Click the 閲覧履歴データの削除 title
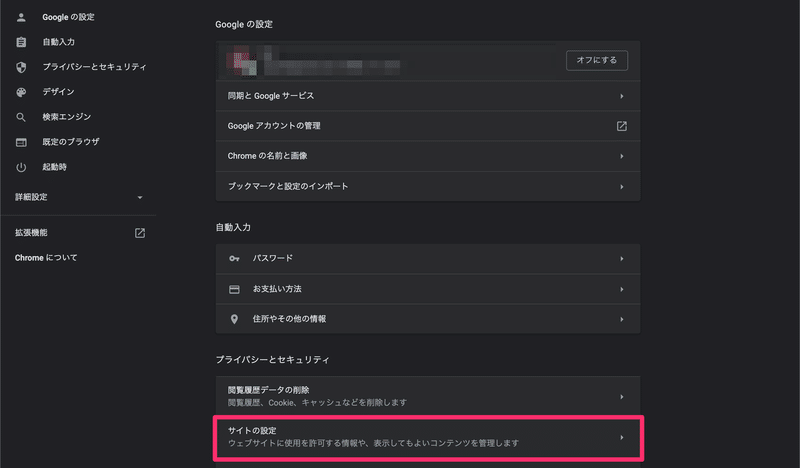This screenshot has width=800, height=468. coord(268,390)
